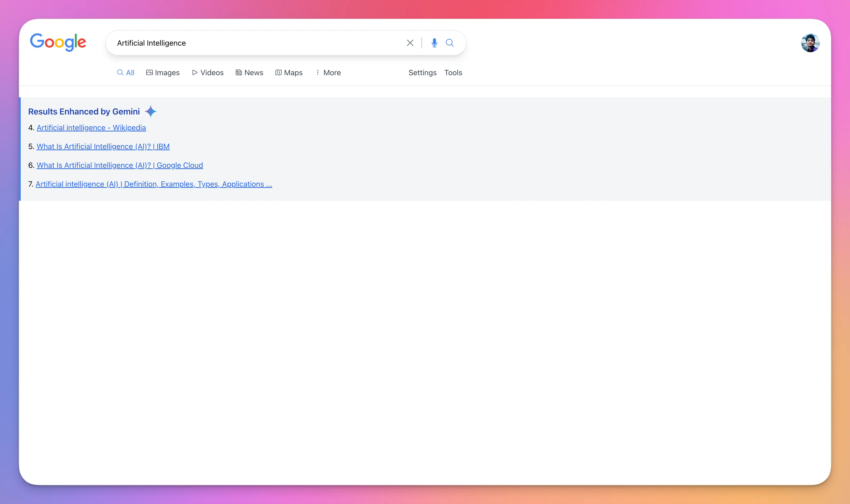Clear the search box with the X icon

coord(410,43)
